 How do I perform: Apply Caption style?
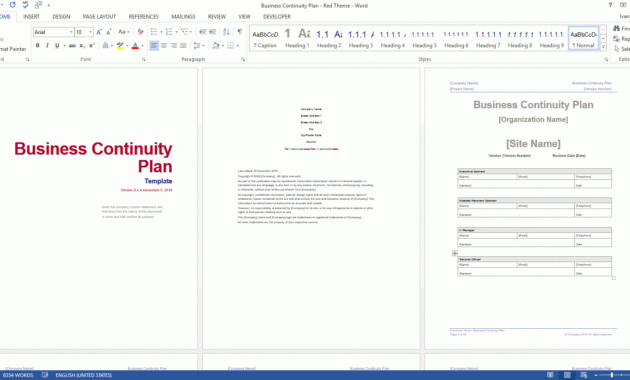[265, 39]
